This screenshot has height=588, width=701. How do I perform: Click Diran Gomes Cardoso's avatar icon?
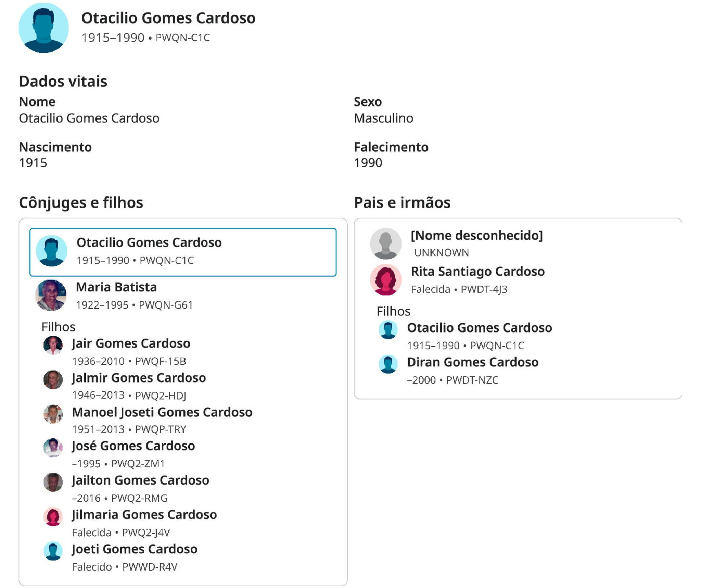pyautogui.click(x=388, y=364)
